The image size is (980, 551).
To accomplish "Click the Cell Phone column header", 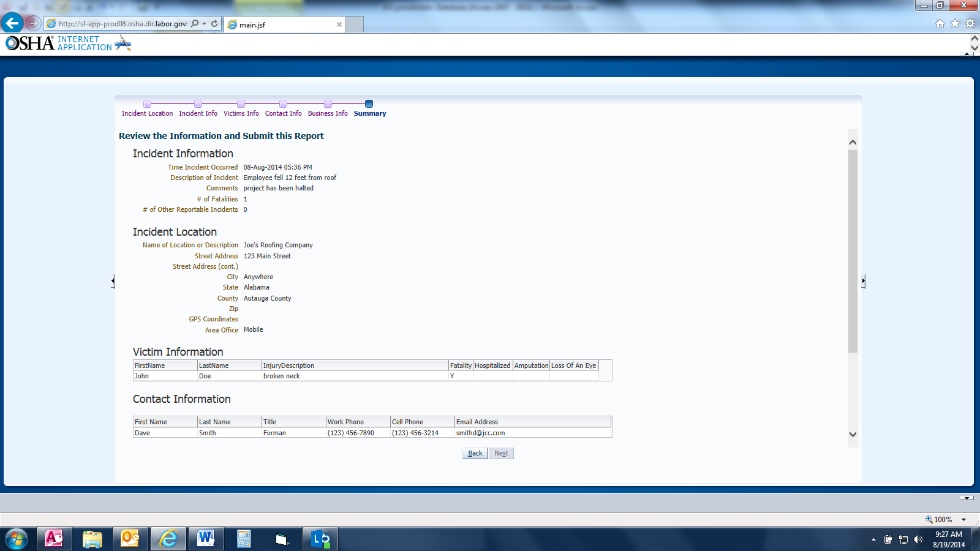I will pyautogui.click(x=423, y=422).
